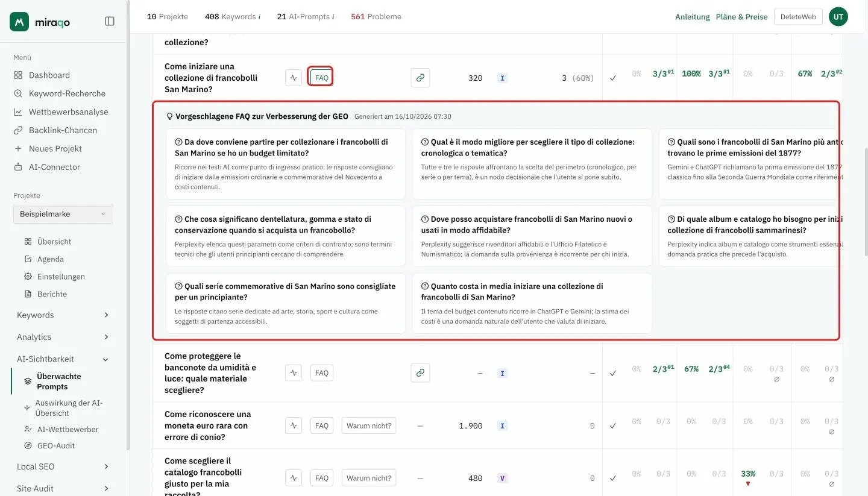
Task: Click the DeleteWeb button
Action: coord(798,17)
